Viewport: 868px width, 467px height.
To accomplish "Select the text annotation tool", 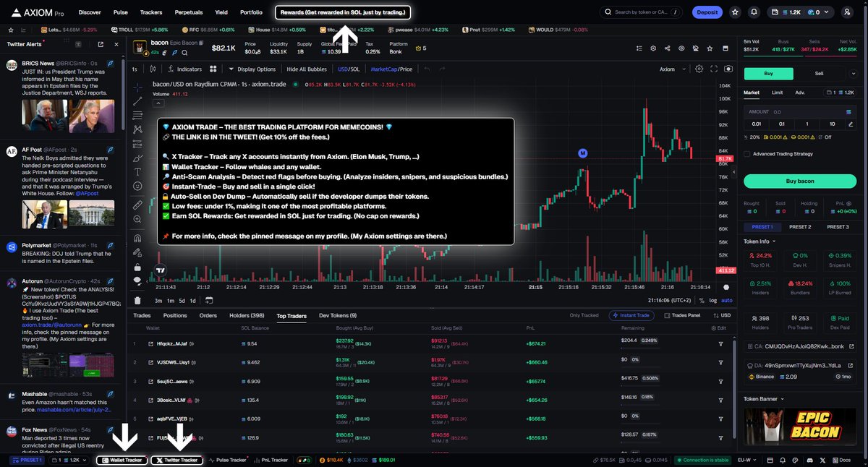I will [x=137, y=171].
